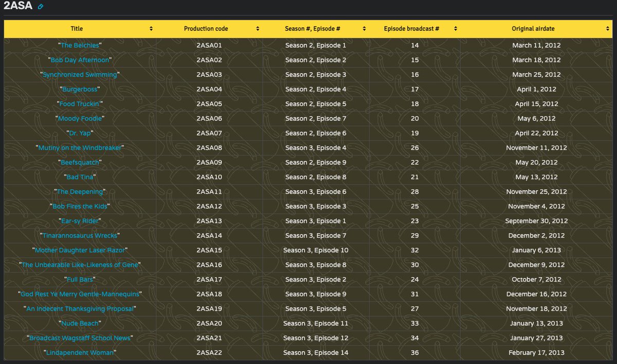Click the Season #, Episode # header text
Viewport: 617px width, 364px height.
click(x=312, y=29)
